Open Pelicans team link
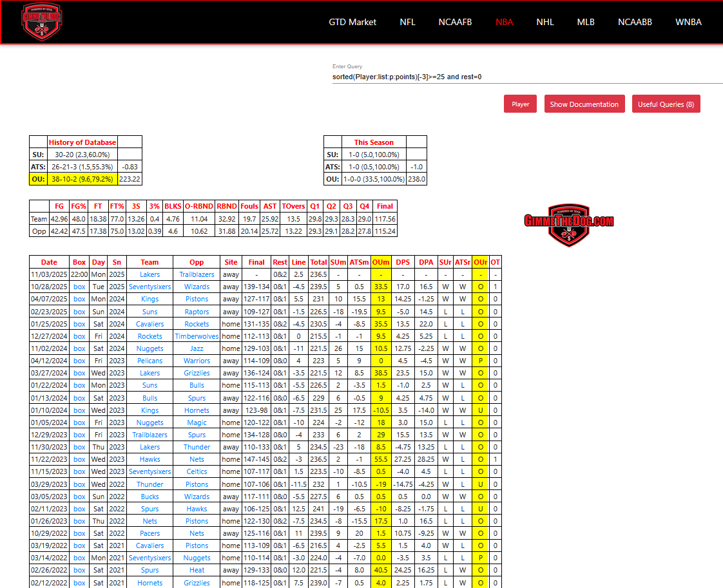 click(150, 361)
